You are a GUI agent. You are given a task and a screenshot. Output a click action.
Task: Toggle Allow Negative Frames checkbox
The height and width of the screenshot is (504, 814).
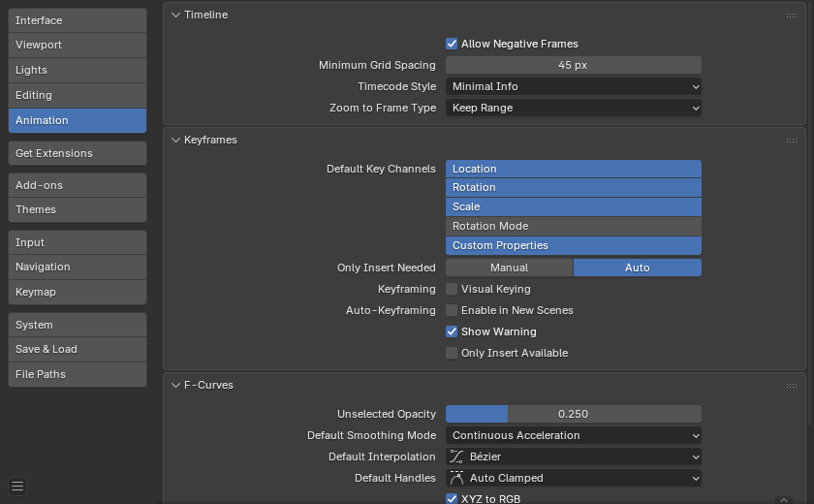click(x=452, y=45)
